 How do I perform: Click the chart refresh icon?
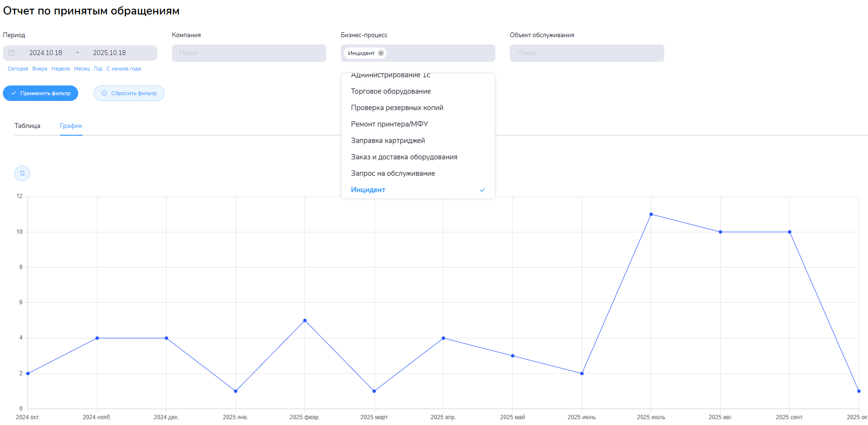click(x=22, y=173)
